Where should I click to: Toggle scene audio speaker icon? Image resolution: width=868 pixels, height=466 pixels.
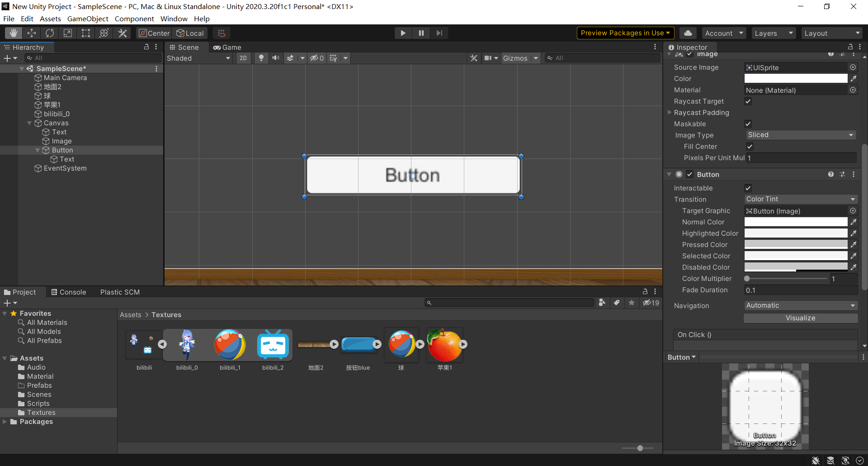click(275, 58)
